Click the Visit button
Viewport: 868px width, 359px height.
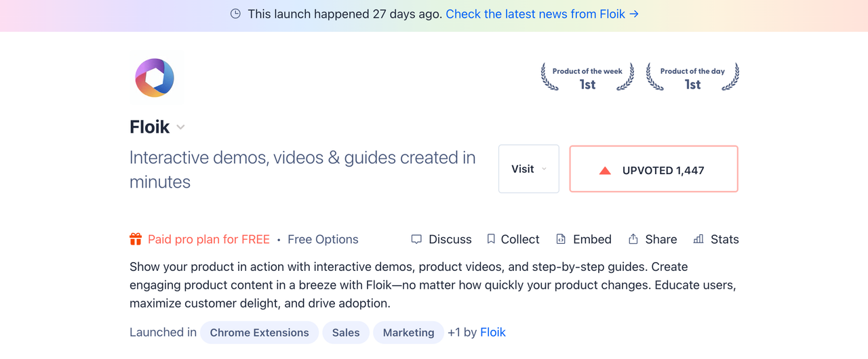[x=529, y=169]
